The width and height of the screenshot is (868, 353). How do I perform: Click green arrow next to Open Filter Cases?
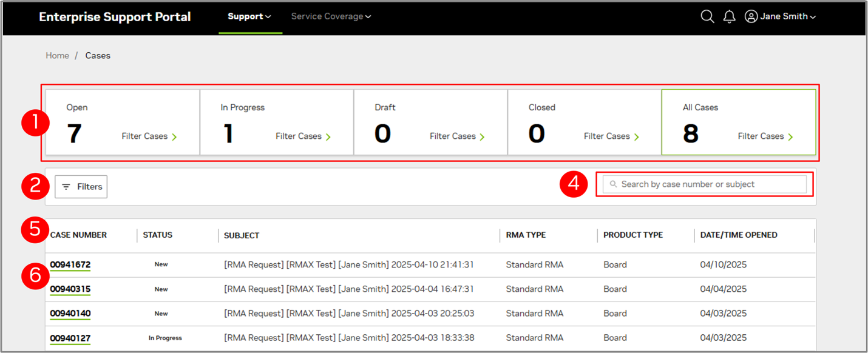(x=175, y=137)
